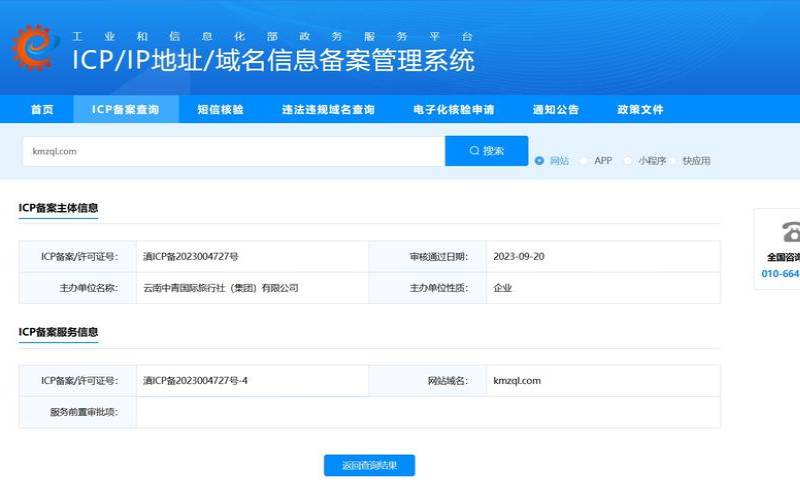
Task: Click company name 云南中青国际旅行社（集团）有限公司
Action: pos(220,288)
